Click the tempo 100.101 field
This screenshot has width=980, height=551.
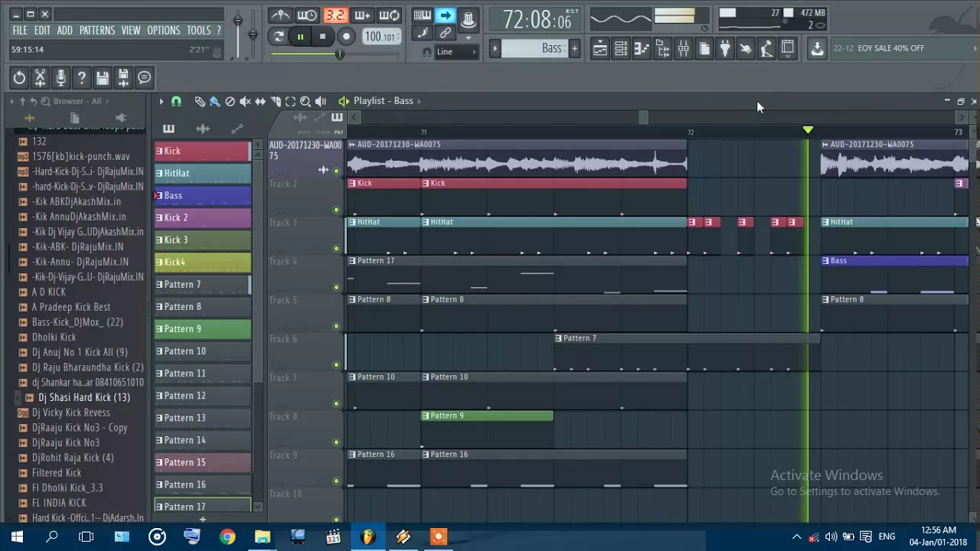click(x=381, y=37)
